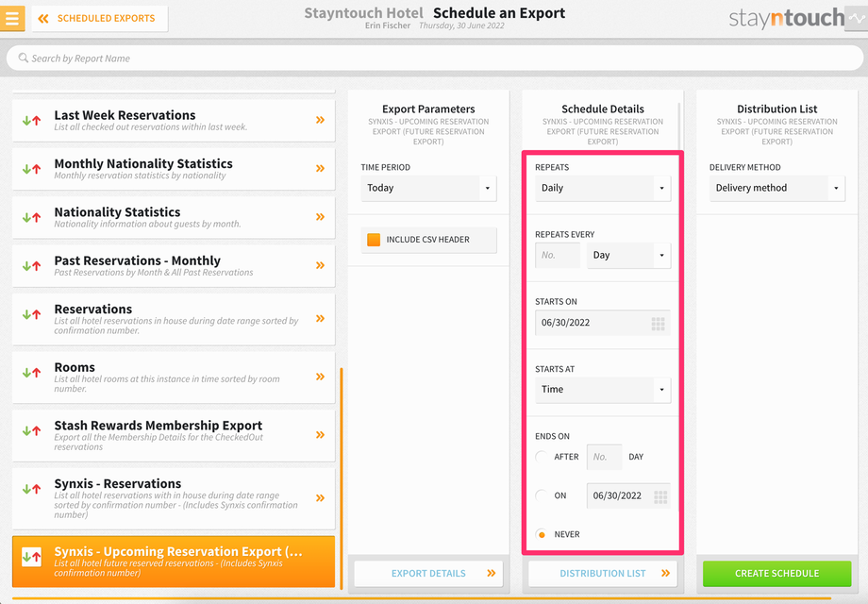Image resolution: width=868 pixels, height=604 pixels.
Task: Click the green Create Schedule button
Action: 777,574
